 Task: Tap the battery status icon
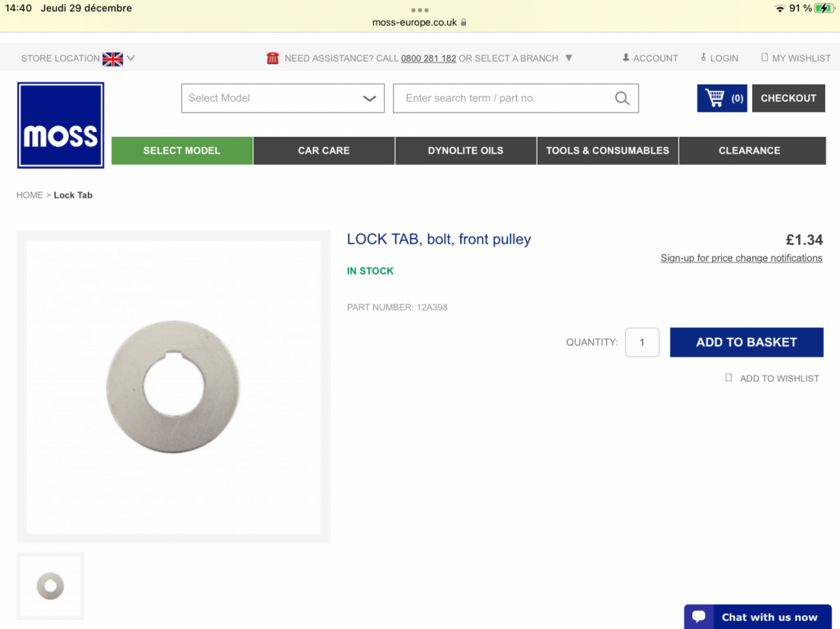(824, 8)
